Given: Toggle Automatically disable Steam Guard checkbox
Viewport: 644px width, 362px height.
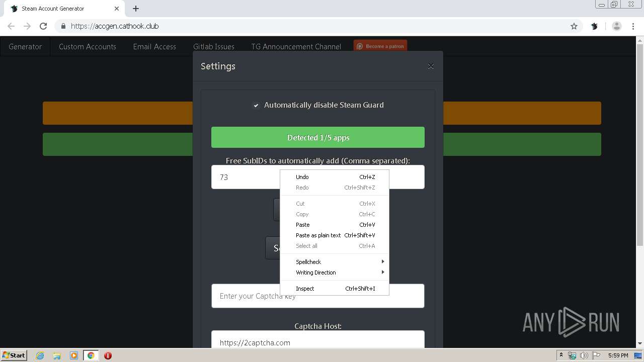Looking at the screenshot, I should point(256,105).
